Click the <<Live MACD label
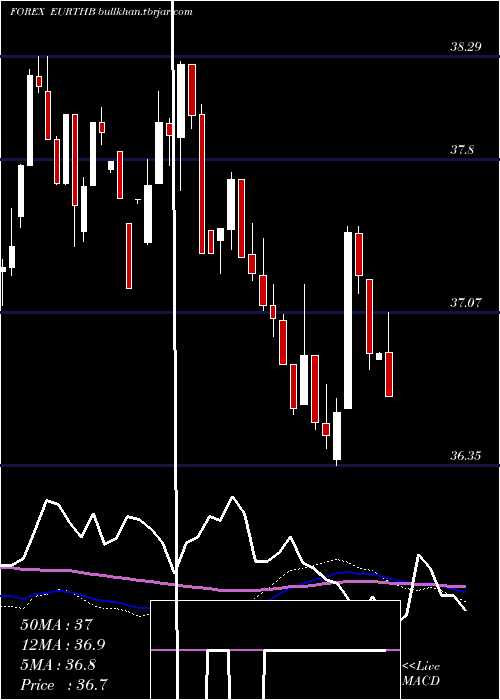 click(421, 673)
